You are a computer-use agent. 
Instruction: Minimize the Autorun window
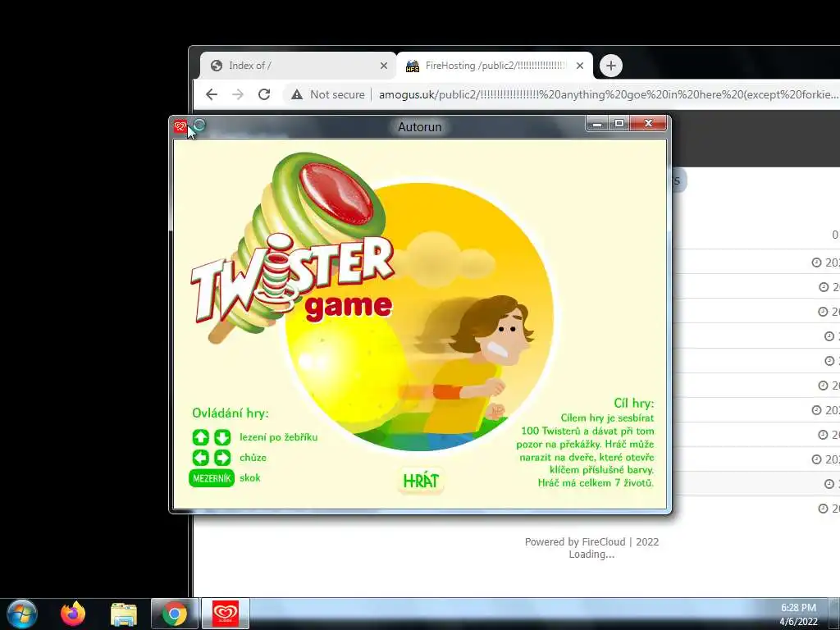pyautogui.click(x=597, y=123)
